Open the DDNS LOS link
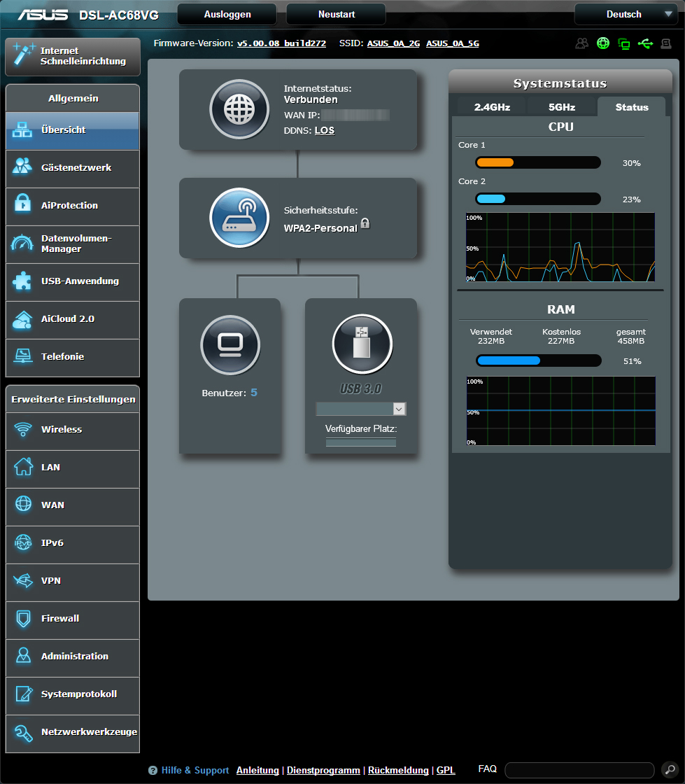685x784 pixels. pos(324,130)
